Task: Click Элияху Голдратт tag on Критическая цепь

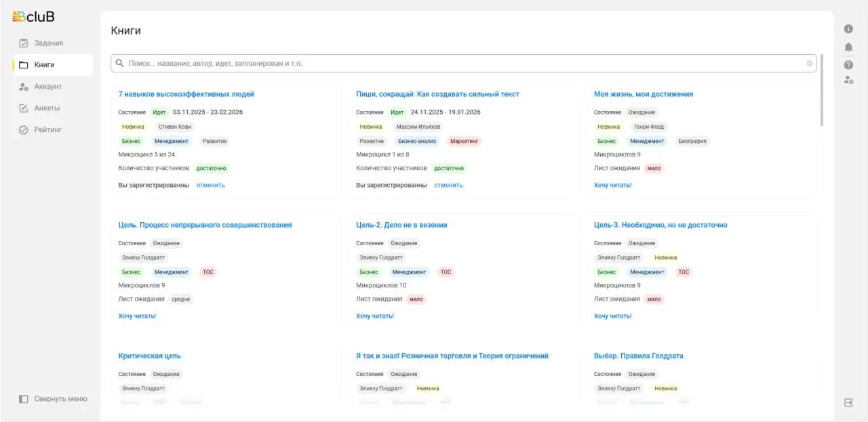Action: (144, 389)
